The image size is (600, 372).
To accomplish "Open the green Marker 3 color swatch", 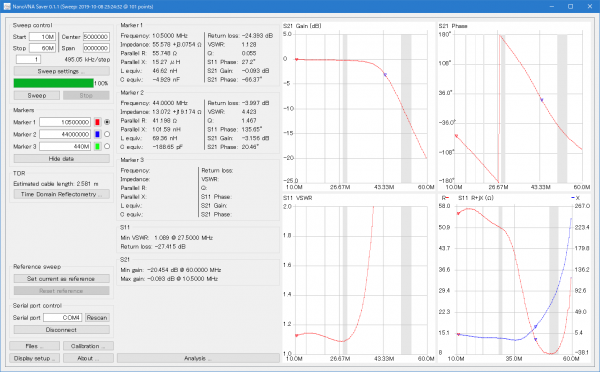I will tap(97, 146).
